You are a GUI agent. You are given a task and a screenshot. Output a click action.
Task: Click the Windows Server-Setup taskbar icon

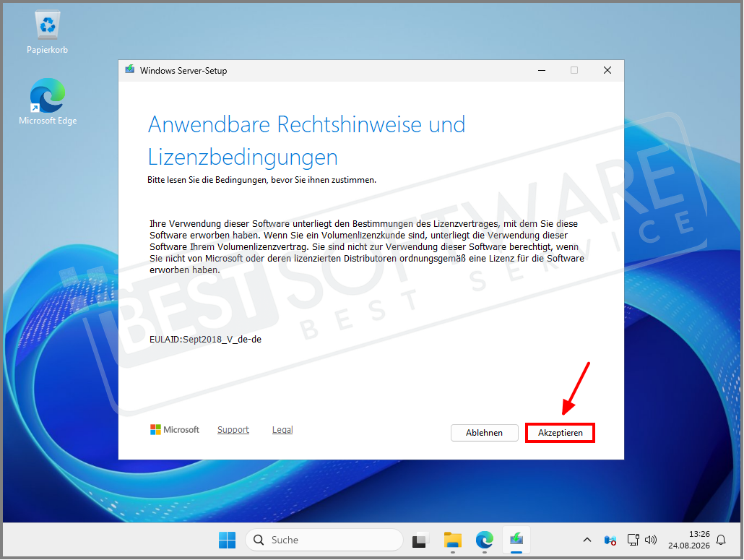pyautogui.click(x=516, y=540)
